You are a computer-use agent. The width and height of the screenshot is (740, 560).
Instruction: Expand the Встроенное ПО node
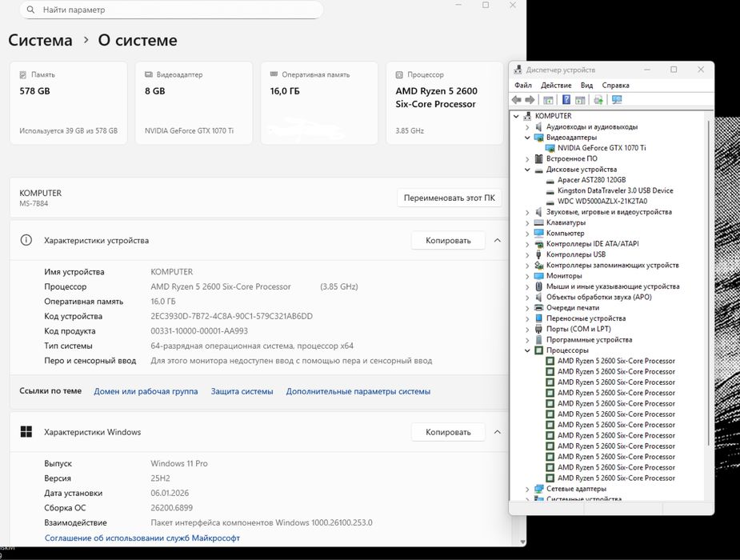[x=527, y=159]
